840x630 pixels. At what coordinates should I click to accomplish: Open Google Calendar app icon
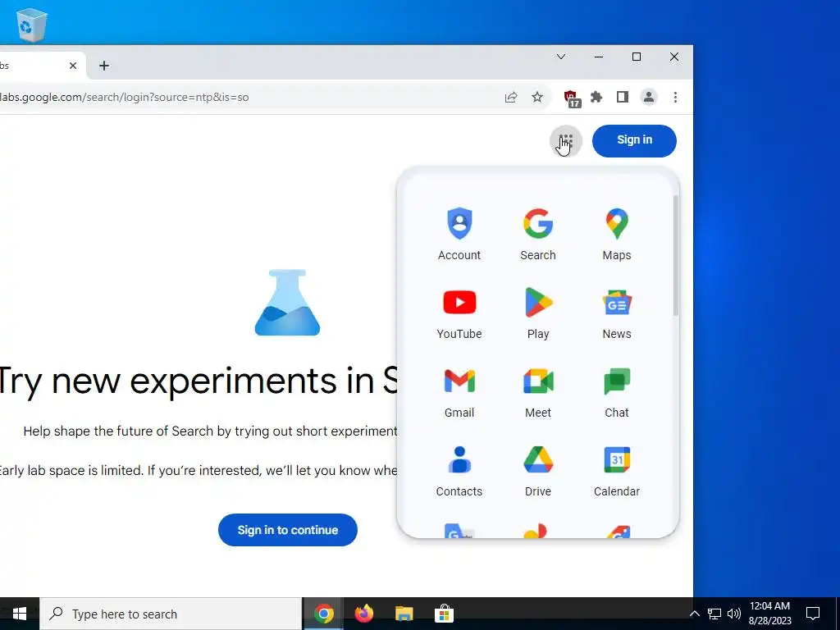click(617, 470)
